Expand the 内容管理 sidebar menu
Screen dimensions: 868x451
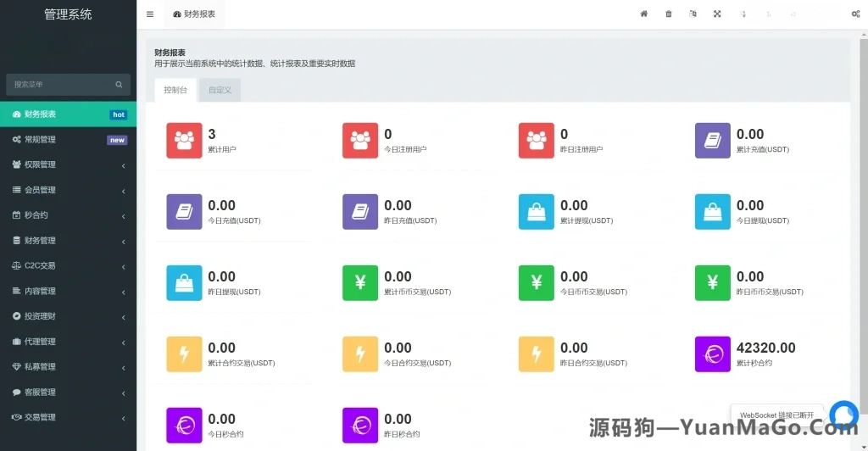(68, 291)
